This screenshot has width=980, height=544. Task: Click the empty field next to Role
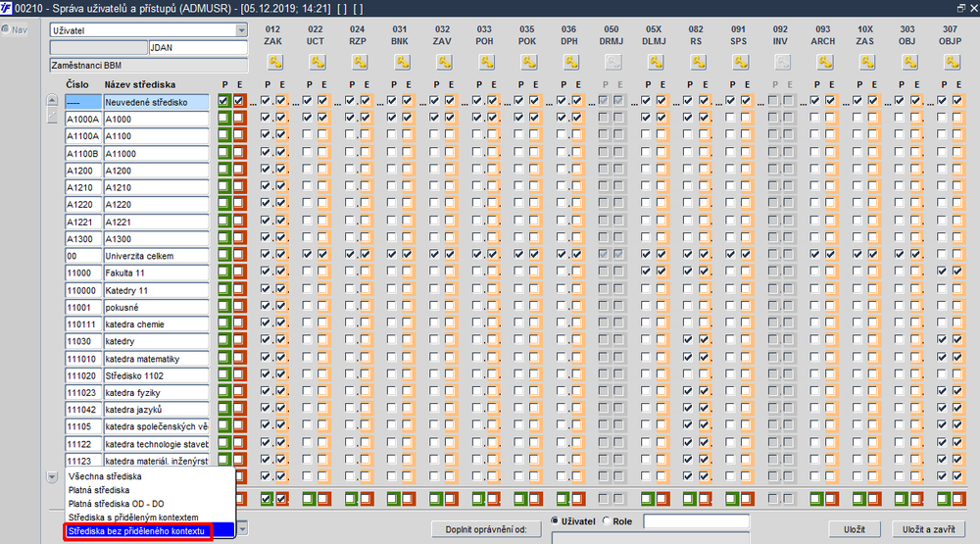click(696, 521)
